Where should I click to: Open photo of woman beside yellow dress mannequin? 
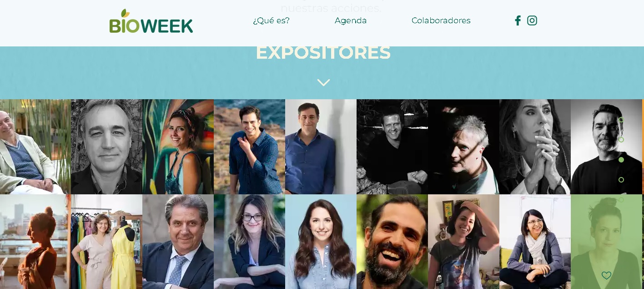click(x=107, y=242)
